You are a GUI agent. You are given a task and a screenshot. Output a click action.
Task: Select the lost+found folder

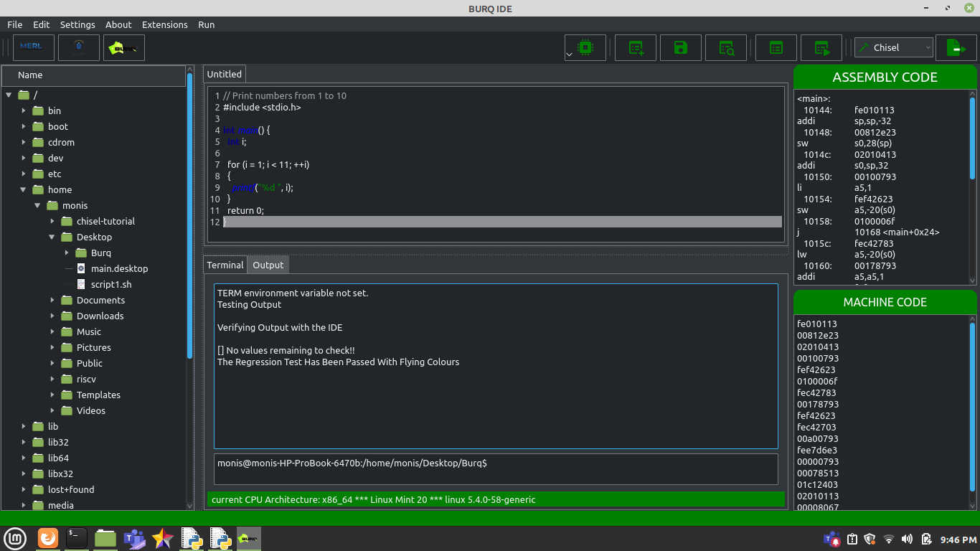[71, 489]
